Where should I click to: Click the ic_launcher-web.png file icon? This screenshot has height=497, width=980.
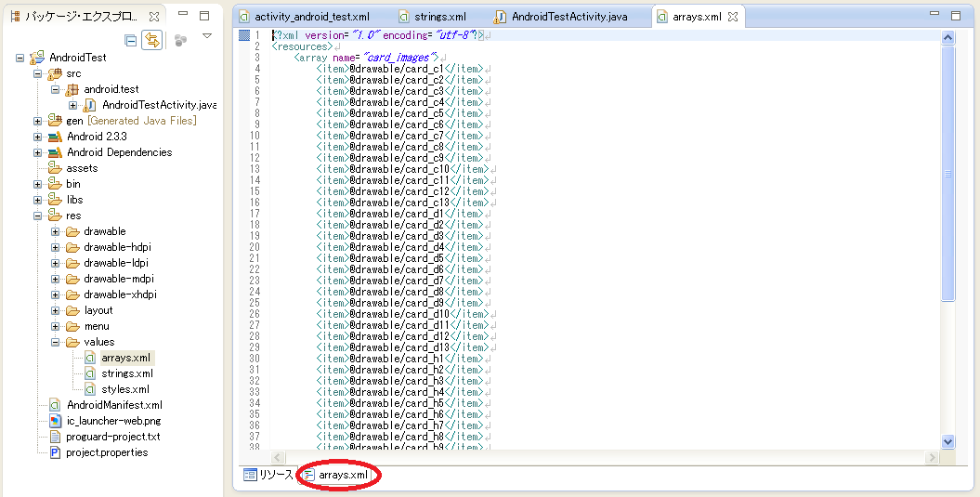56,421
